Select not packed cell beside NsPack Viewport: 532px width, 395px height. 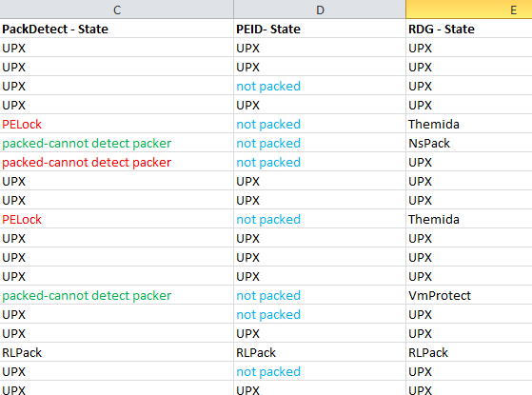(x=320, y=143)
